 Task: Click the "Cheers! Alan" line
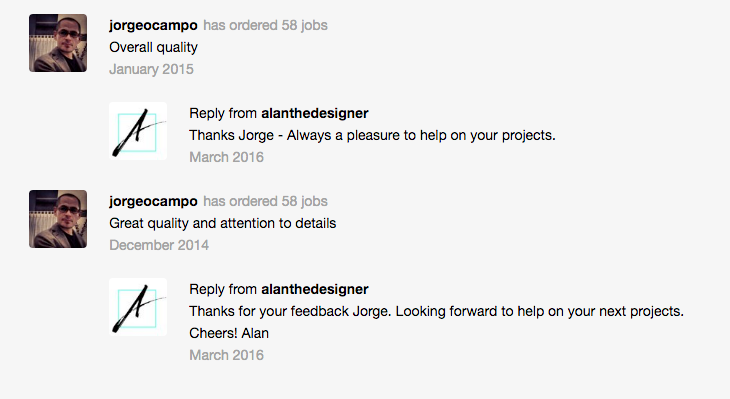(229, 333)
